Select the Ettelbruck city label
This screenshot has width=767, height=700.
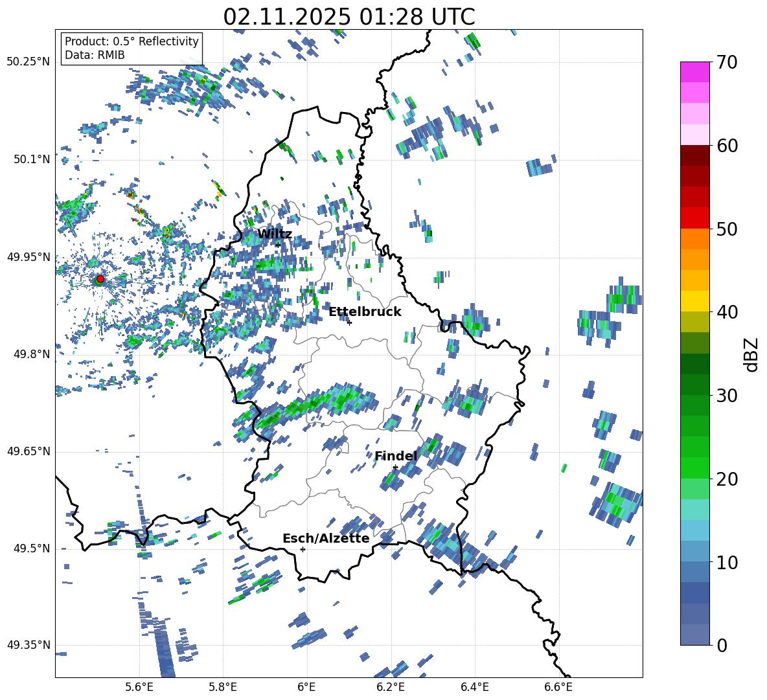point(365,311)
